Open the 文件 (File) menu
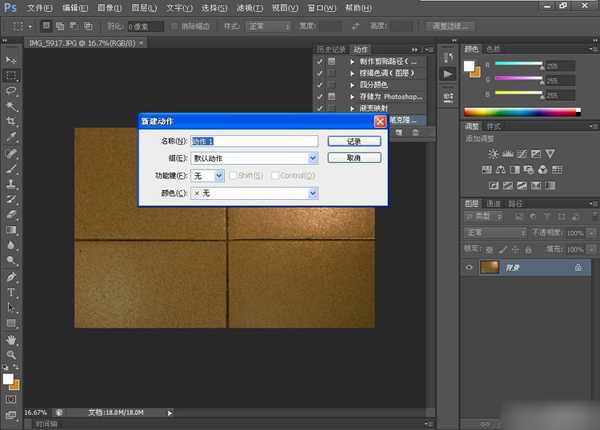The width and height of the screenshot is (600, 430). click(x=40, y=7)
